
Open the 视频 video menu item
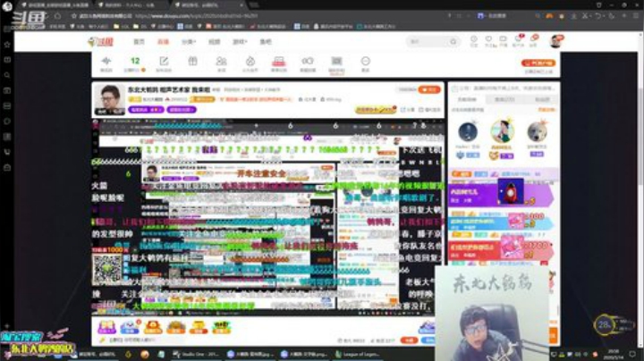tap(214, 41)
